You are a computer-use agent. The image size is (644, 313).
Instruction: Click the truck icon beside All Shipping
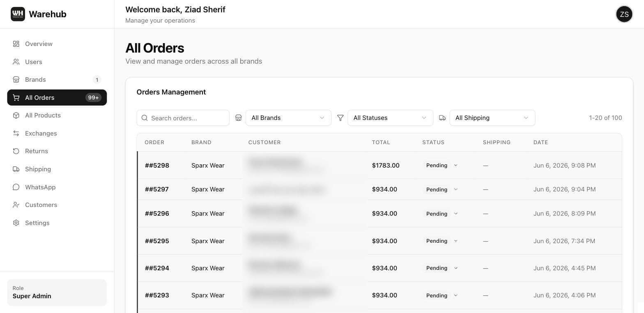tap(442, 118)
